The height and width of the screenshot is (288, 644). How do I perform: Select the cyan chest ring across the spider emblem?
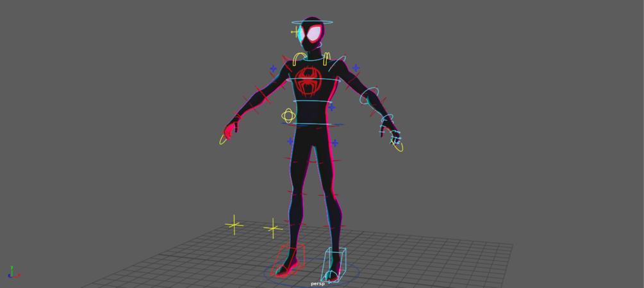point(314,79)
